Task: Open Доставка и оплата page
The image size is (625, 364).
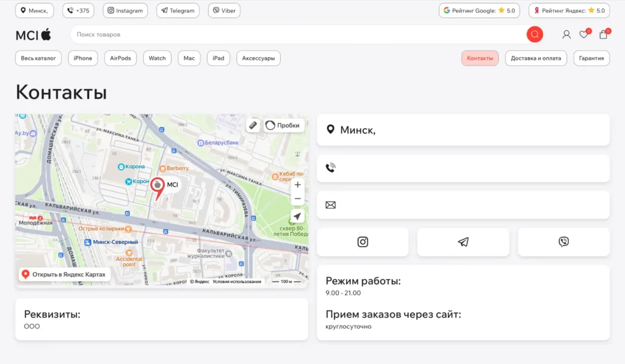Action: [536, 59]
